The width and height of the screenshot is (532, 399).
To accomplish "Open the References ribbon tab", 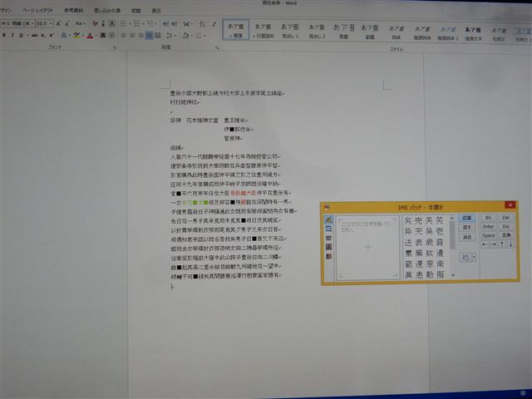I will coord(74,11).
